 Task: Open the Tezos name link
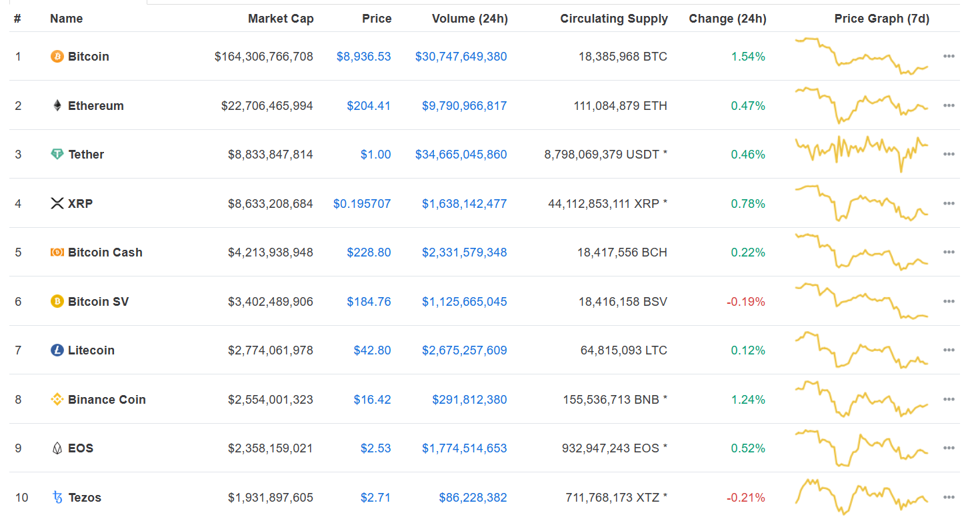point(85,497)
